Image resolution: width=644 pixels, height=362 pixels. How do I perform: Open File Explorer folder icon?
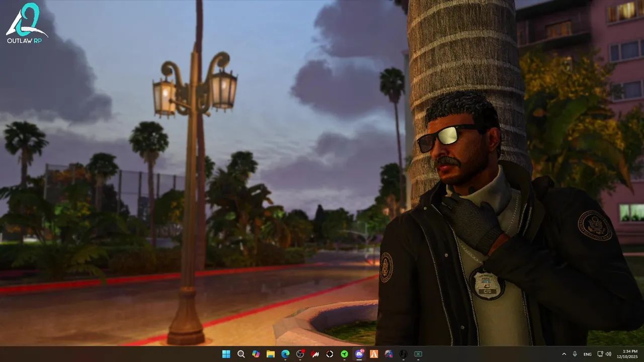tap(271, 354)
